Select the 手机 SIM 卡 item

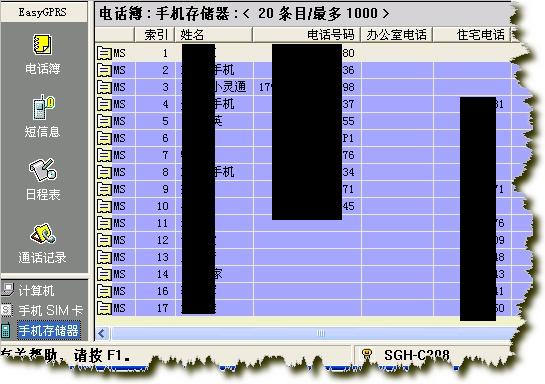pyautogui.click(x=51, y=310)
